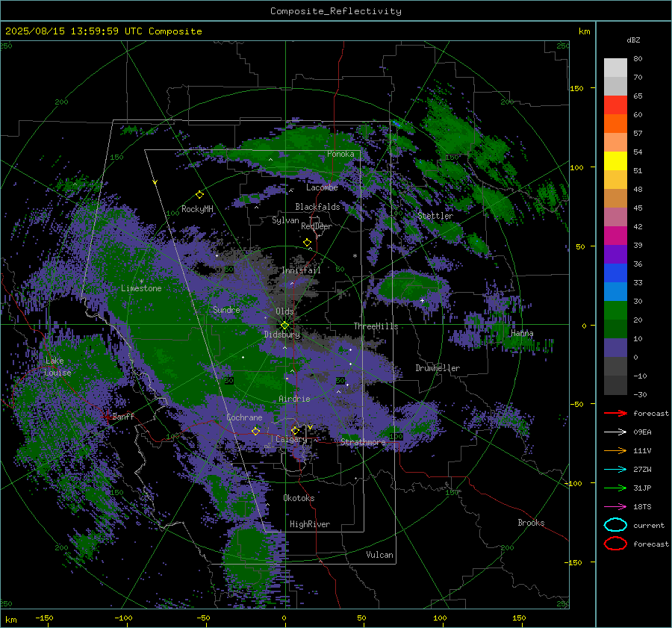672x628 pixels.
Task: Click the Brooks city label
Action: coord(531,523)
